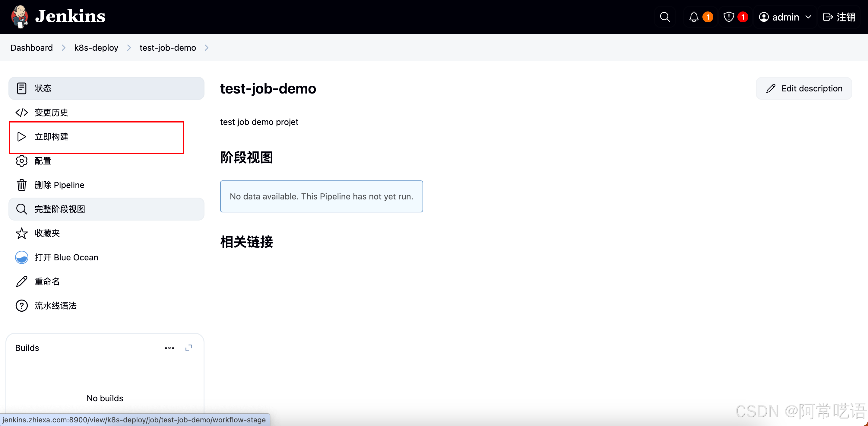
Task: Click the gear icon for 配置
Action: coord(22,161)
